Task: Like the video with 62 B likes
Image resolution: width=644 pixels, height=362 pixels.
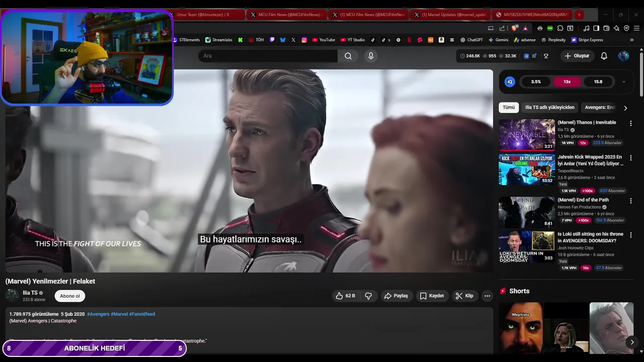Action: [x=346, y=296]
